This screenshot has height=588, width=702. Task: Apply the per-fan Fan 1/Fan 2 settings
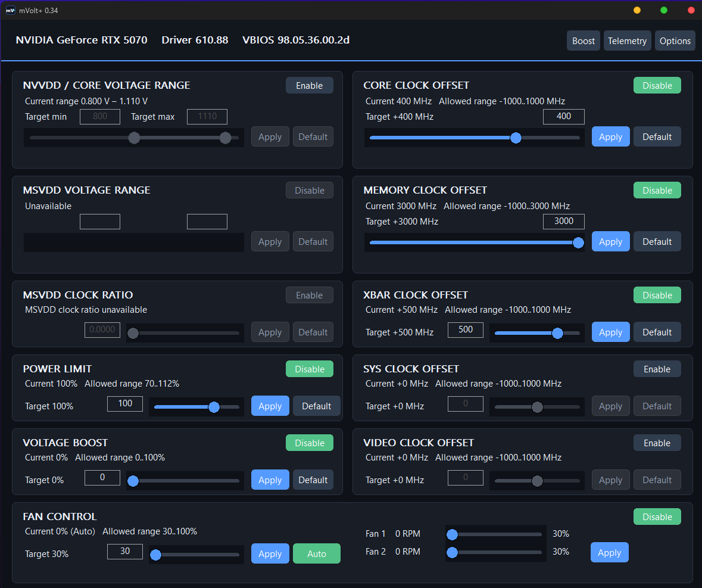609,552
